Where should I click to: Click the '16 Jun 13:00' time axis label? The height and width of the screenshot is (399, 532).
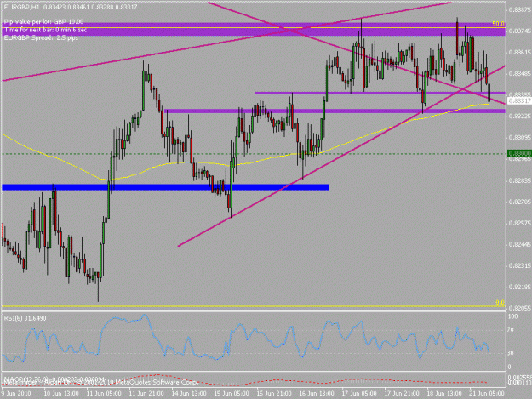click(x=317, y=393)
